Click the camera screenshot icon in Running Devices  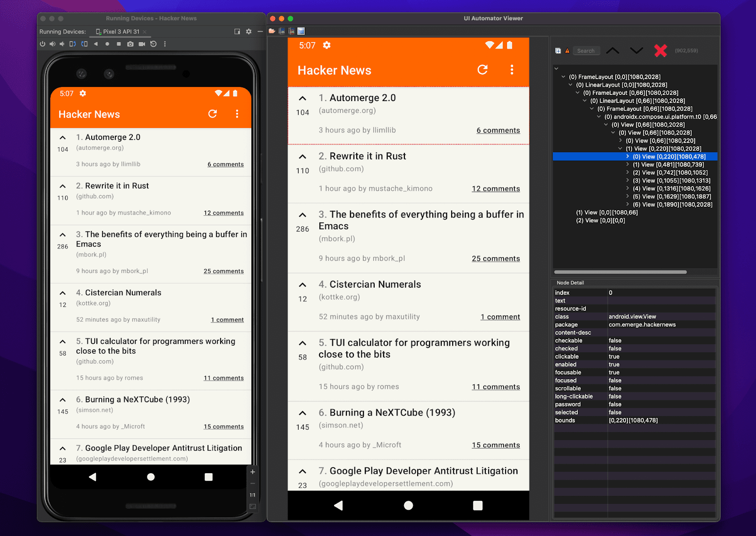[x=130, y=43]
